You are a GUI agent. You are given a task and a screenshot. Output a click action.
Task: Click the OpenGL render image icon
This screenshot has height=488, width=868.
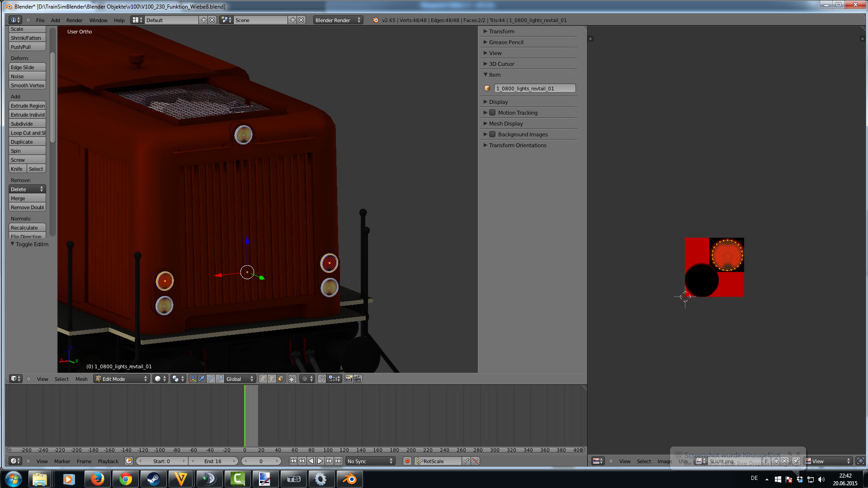click(x=349, y=379)
